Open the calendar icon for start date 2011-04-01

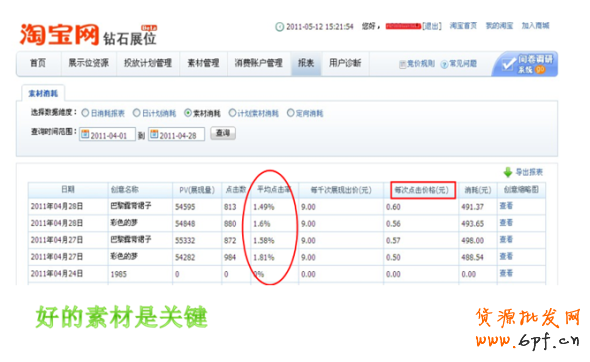click(85, 134)
